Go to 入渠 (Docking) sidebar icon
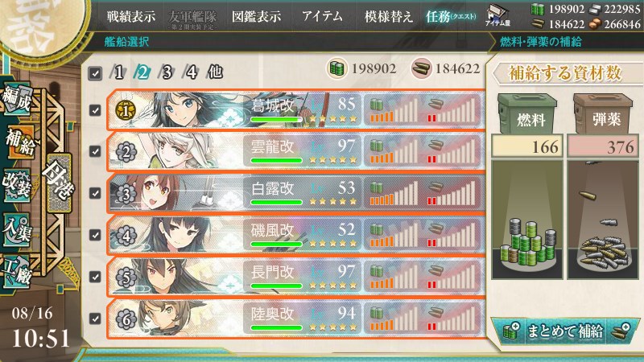This screenshot has height=362, width=644. point(17,229)
